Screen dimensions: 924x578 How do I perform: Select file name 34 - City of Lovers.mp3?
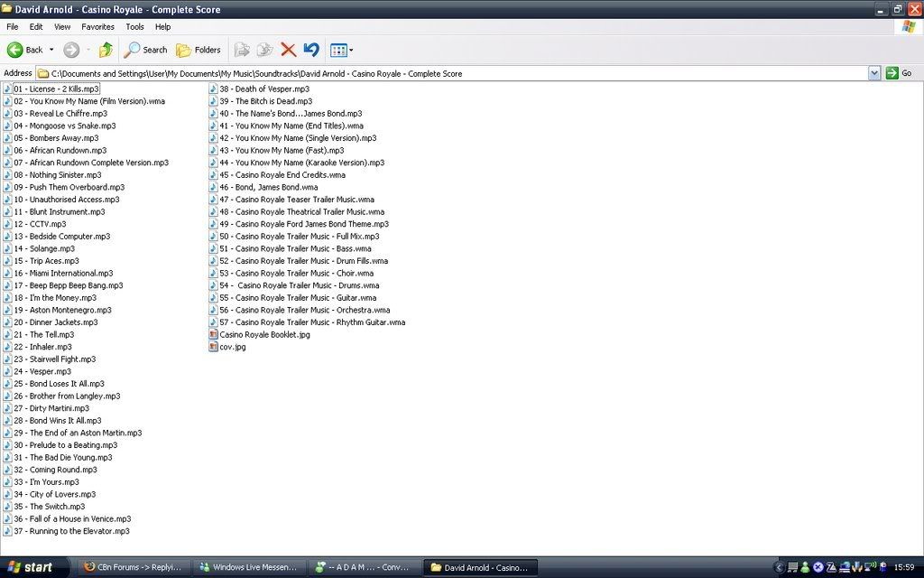(55, 494)
